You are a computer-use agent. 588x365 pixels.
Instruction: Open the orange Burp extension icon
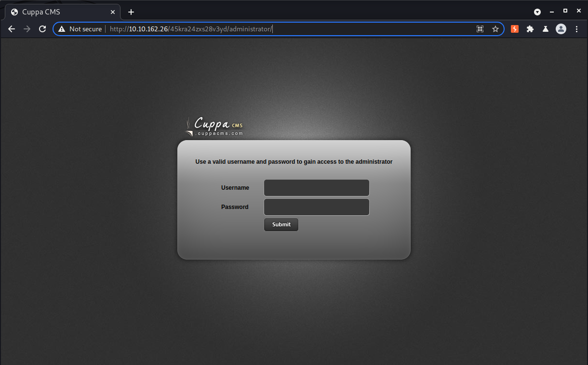click(515, 29)
